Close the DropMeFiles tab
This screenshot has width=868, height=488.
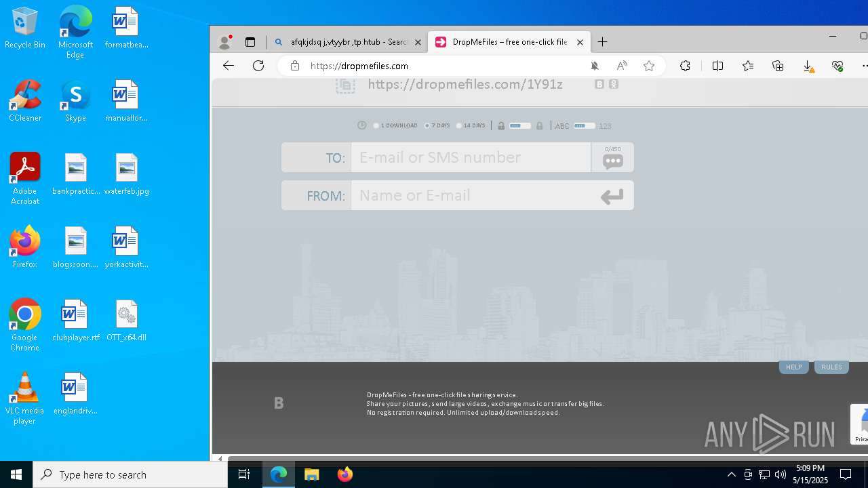tap(580, 42)
